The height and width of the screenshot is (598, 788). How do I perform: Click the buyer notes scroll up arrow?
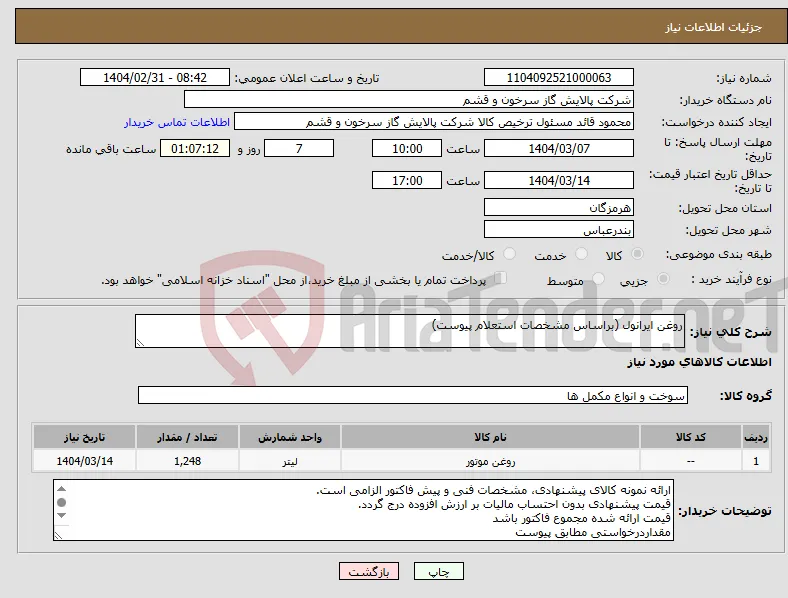pos(62,489)
